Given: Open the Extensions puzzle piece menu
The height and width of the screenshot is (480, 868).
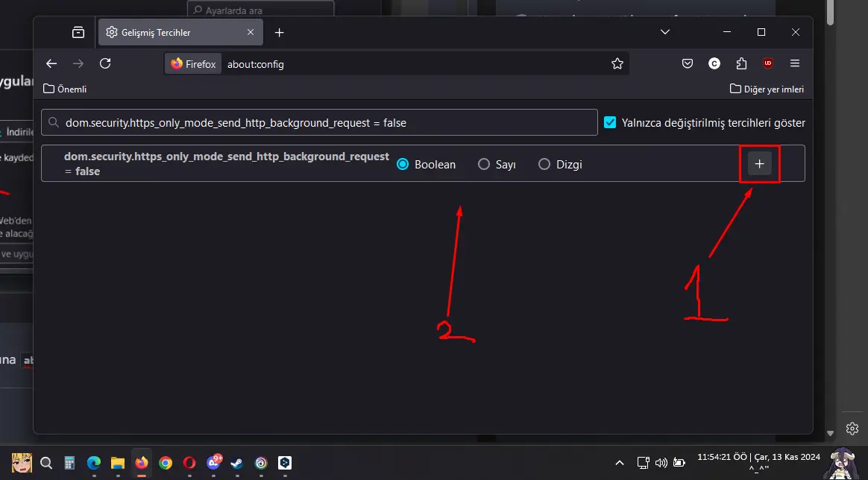Looking at the screenshot, I should [741, 63].
